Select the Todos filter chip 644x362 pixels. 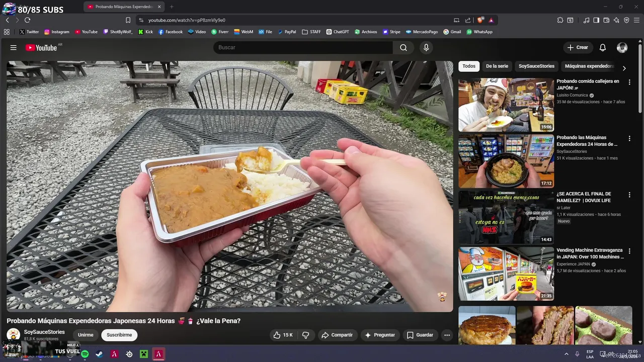click(x=469, y=66)
